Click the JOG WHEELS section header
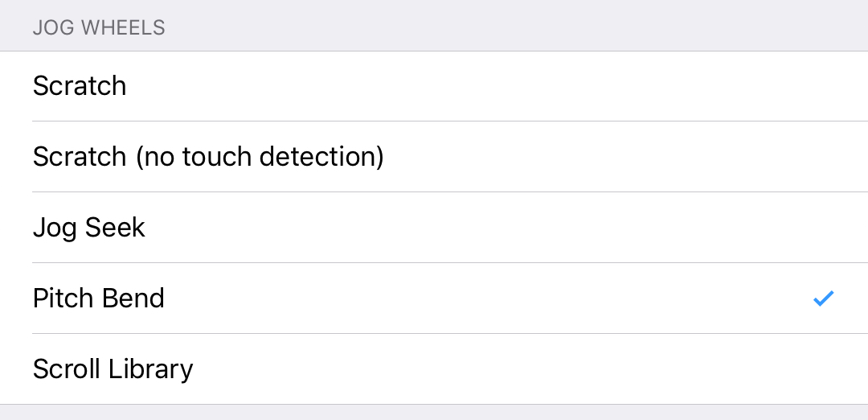868x420 pixels. tap(99, 27)
